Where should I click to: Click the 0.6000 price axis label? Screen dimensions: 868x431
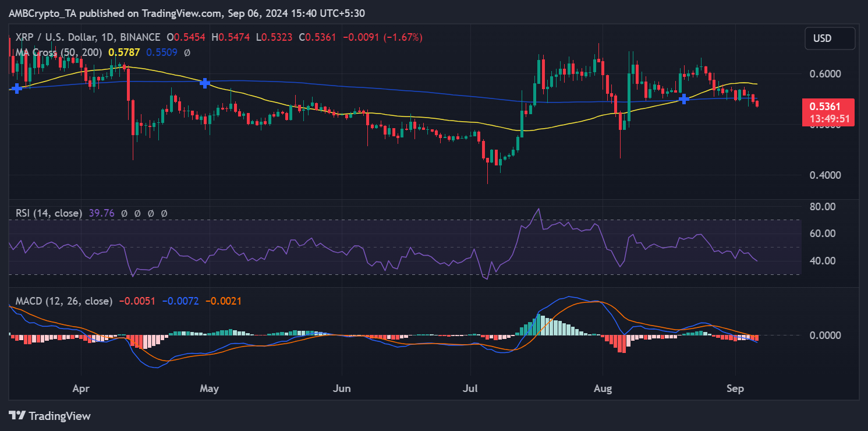coord(824,74)
